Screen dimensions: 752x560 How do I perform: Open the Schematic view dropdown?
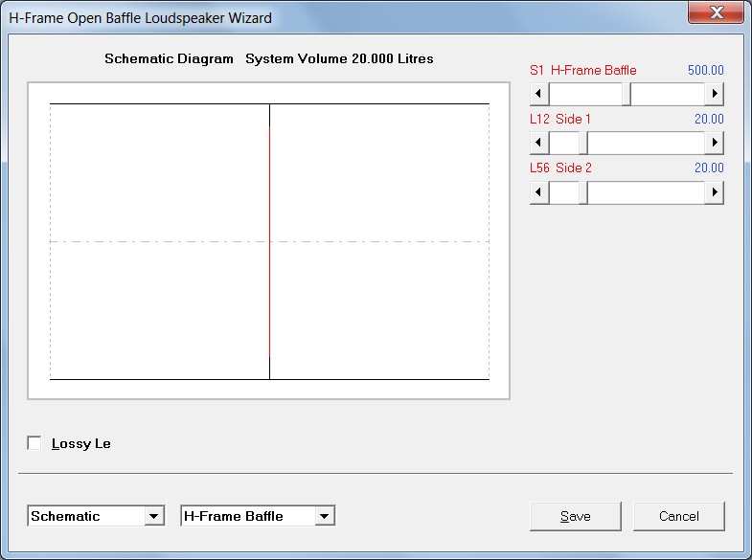coord(154,516)
